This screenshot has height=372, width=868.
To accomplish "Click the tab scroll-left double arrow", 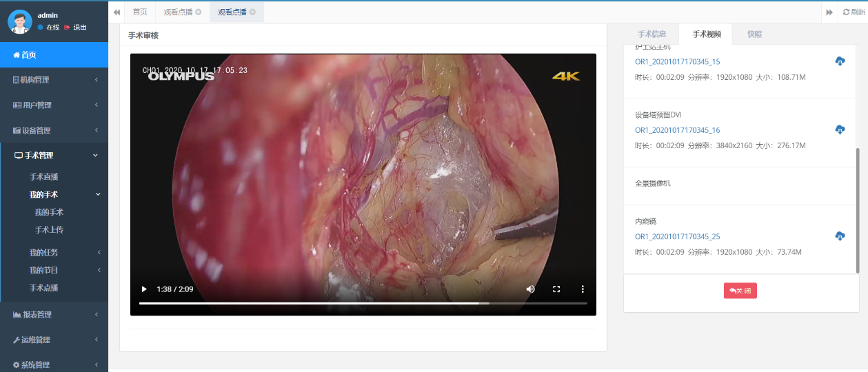I will coord(117,12).
